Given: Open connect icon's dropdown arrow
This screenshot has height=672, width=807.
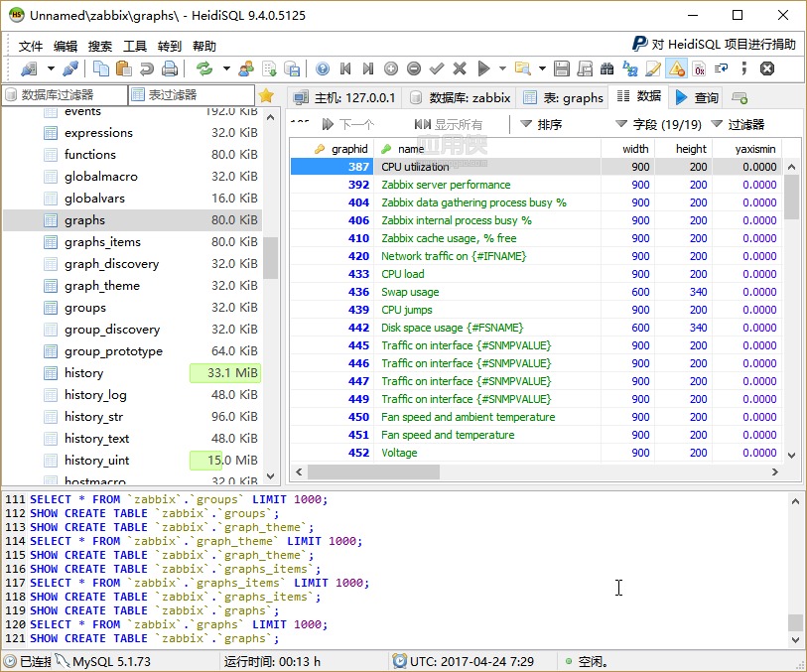Looking at the screenshot, I should [51, 68].
